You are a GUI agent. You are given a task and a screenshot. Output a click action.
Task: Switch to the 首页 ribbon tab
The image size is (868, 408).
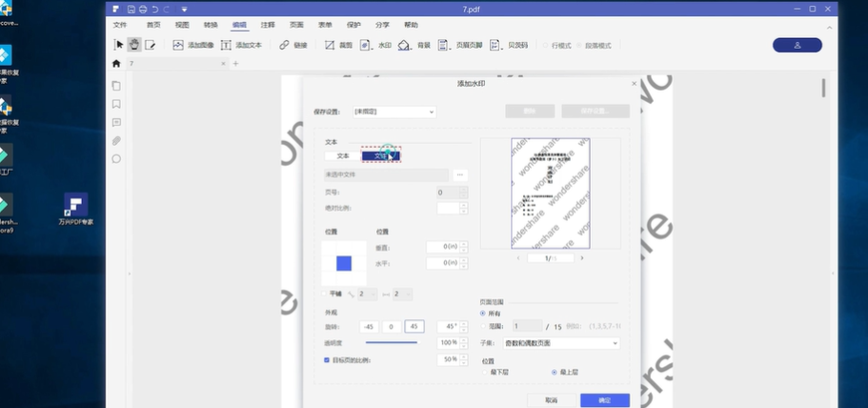pyautogui.click(x=153, y=25)
